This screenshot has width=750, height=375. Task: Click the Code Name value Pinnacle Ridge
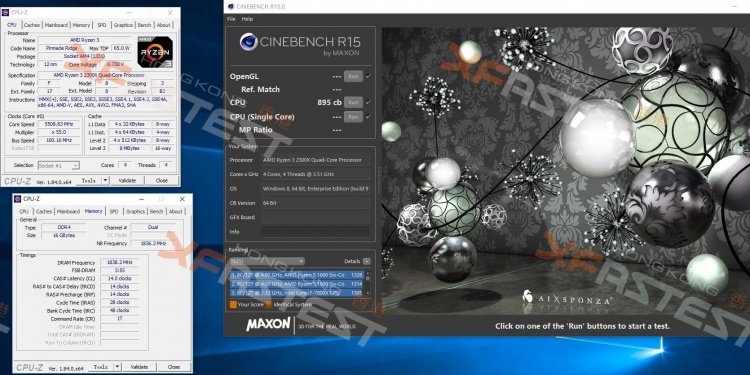point(62,48)
